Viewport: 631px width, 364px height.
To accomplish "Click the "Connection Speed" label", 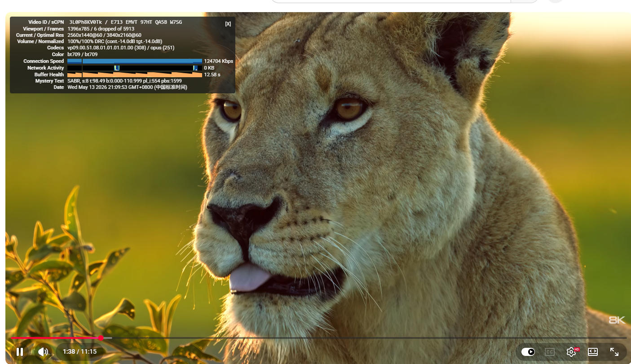I will (x=44, y=61).
